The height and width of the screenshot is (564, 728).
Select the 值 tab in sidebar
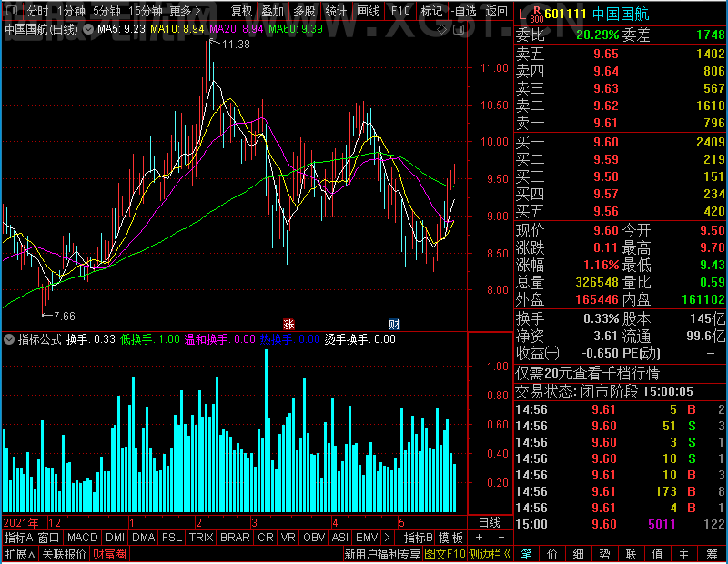point(657,554)
